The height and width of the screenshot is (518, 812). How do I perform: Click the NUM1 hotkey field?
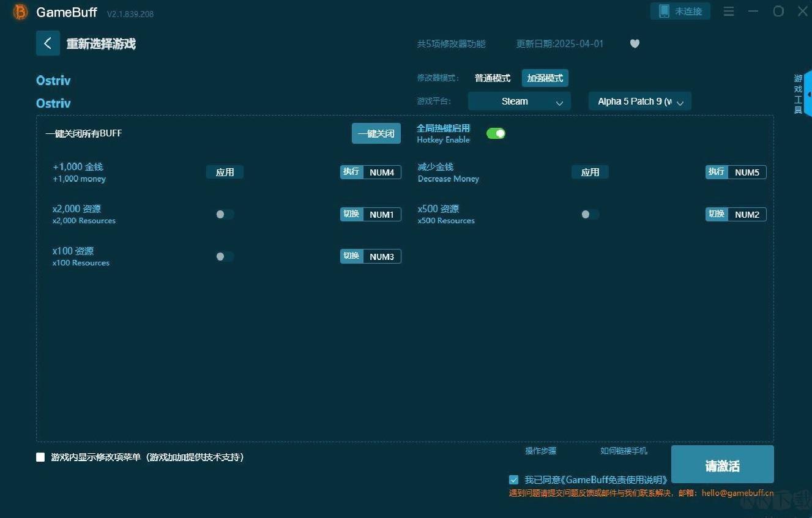pos(382,215)
